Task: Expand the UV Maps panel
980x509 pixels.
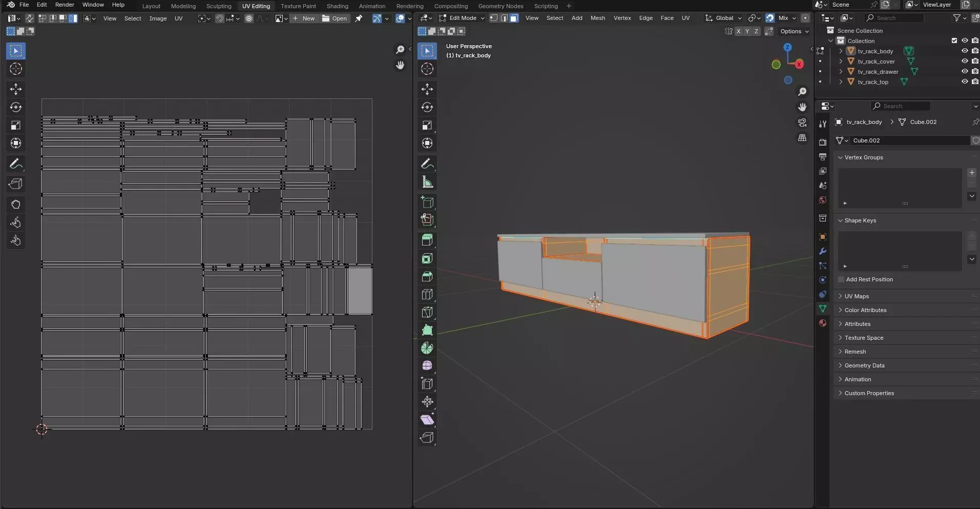Action: click(856, 296)
